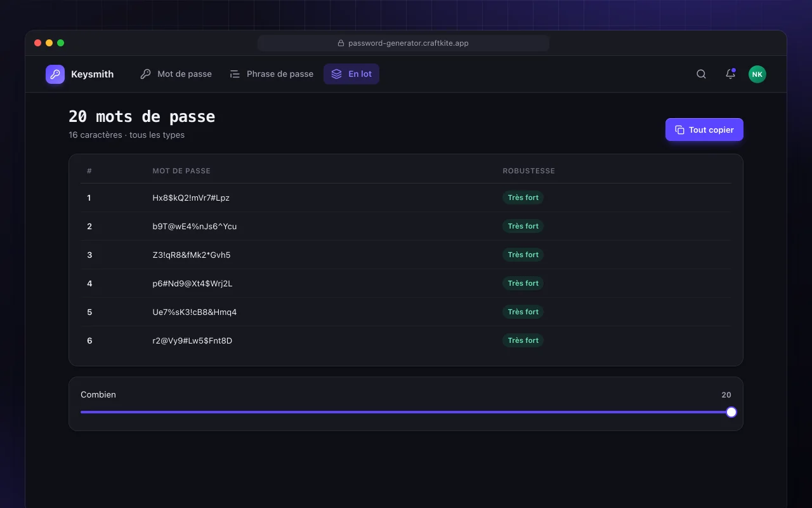Click the 20 mots de passe heading
This screenshot has height=508, width=812.
tap(142, 117)
